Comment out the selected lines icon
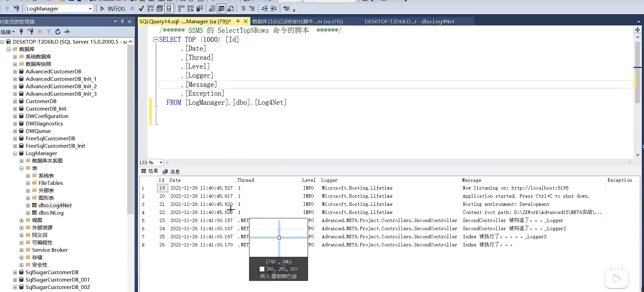 tap(243, 8)
